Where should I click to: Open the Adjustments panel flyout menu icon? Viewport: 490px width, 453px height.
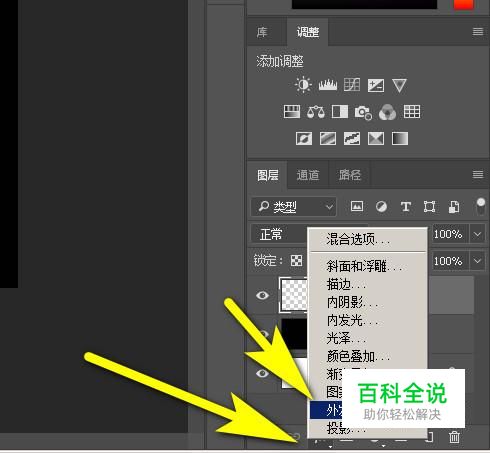coord(478,32)
